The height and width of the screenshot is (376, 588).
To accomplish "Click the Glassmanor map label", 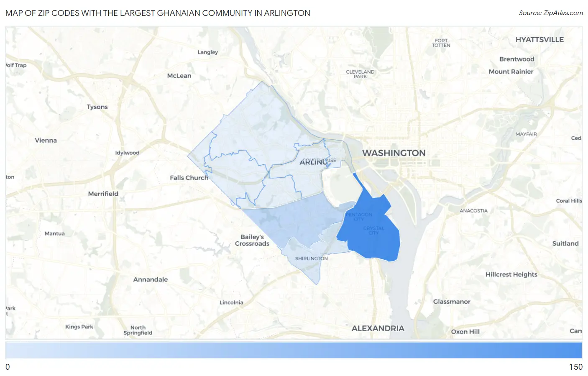I will [452, 302].
